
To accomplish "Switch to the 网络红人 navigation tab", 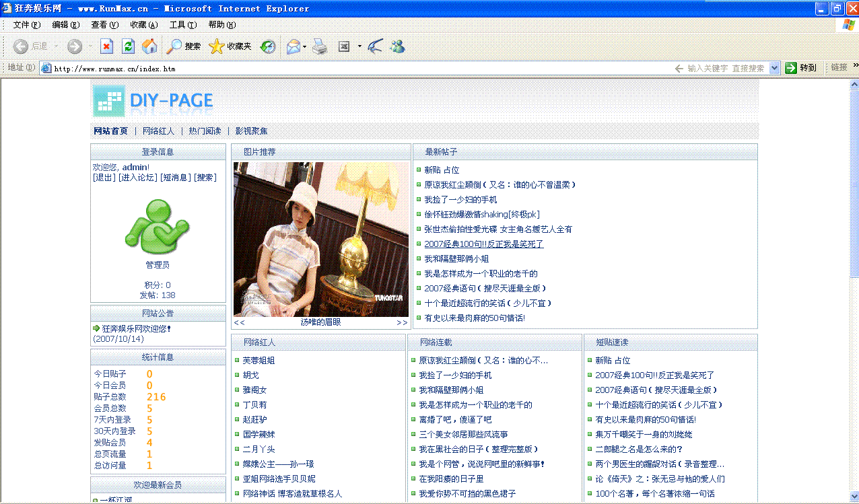I will (158, 131).
